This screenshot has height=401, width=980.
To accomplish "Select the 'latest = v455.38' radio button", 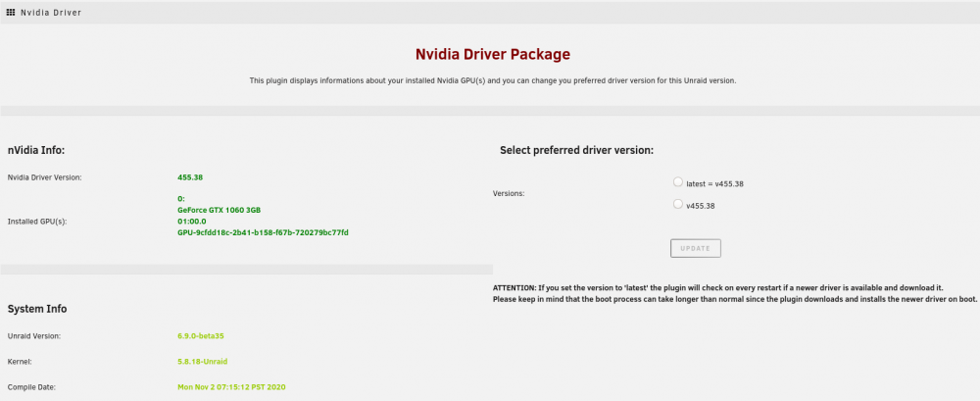I will point(678,182).
